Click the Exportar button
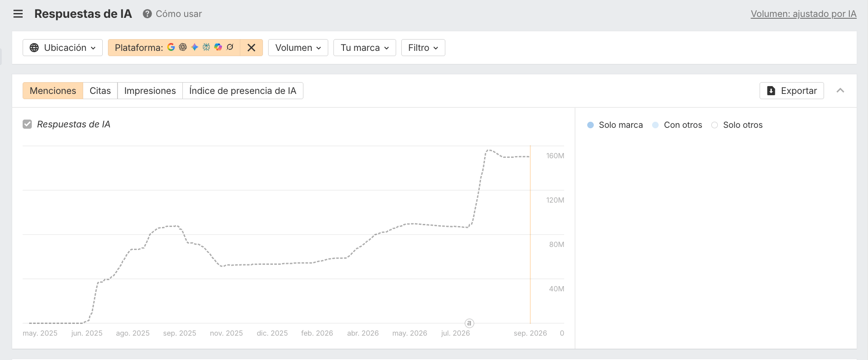The width and height of the screenshot is (868, 360). click(792, 91)
